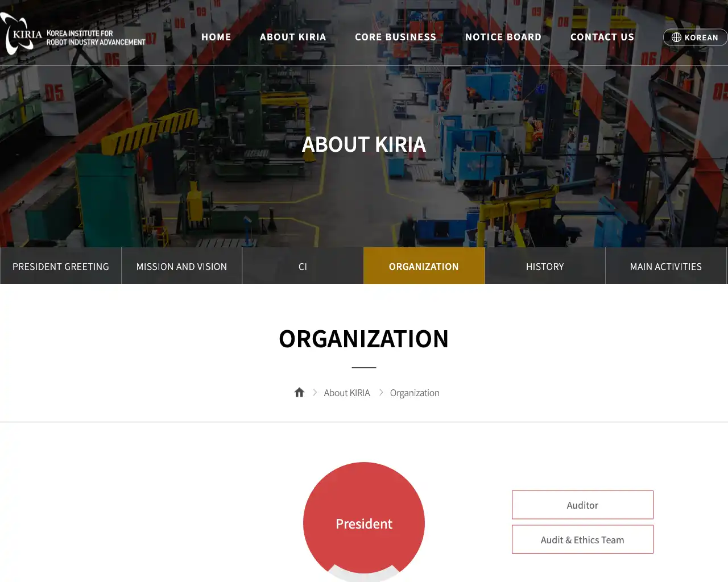Open the CI tab
Viewport: 728px width, 582px height.
[x=303, y=266]
